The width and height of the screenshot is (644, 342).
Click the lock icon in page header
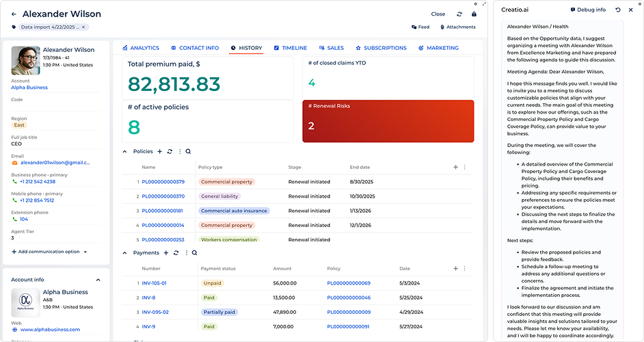point(474,14)
